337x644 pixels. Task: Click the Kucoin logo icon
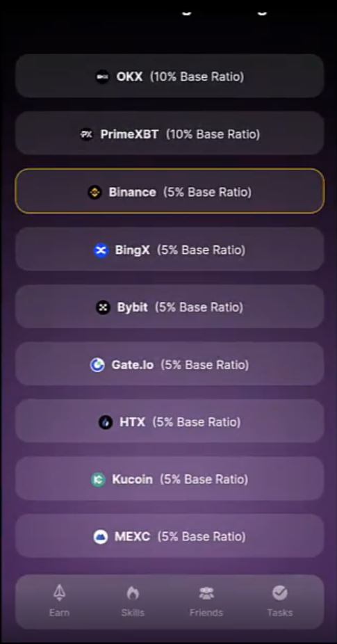click(98, 479)
